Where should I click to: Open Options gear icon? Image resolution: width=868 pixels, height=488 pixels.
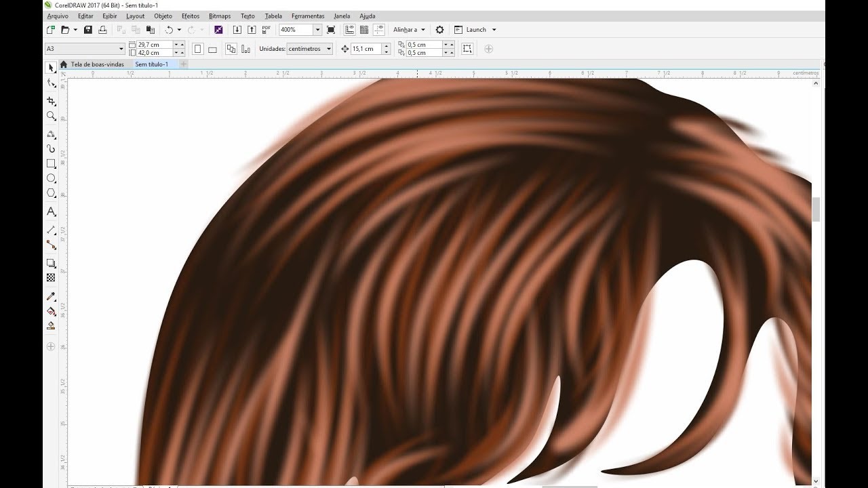(439, 30)
